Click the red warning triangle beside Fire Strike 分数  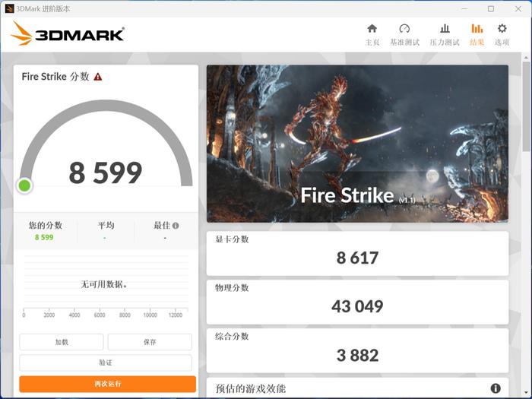click(98, 77)
